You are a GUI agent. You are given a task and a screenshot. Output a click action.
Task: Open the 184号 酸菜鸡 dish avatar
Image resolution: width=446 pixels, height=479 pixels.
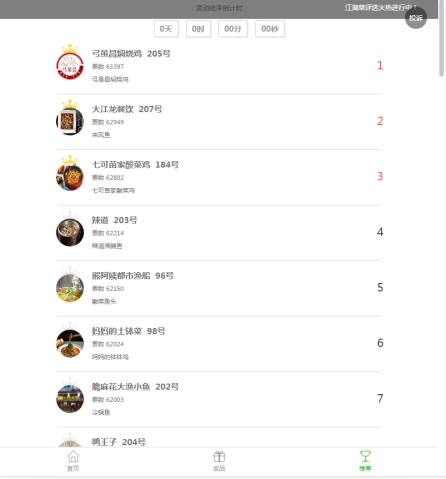(x=70, y=177)
